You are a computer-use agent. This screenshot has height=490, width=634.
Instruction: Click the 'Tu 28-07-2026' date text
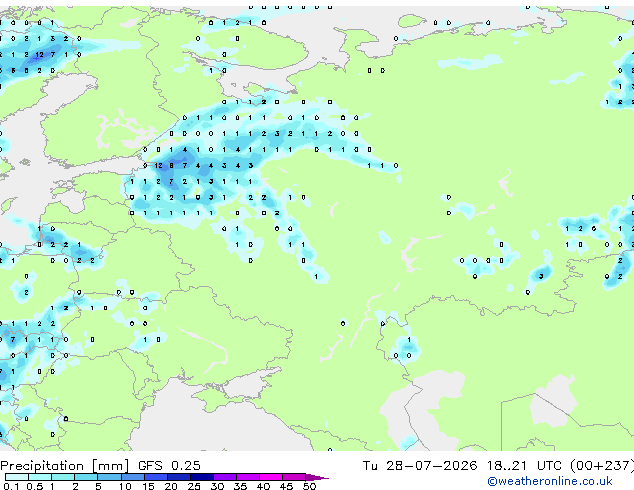420,466
